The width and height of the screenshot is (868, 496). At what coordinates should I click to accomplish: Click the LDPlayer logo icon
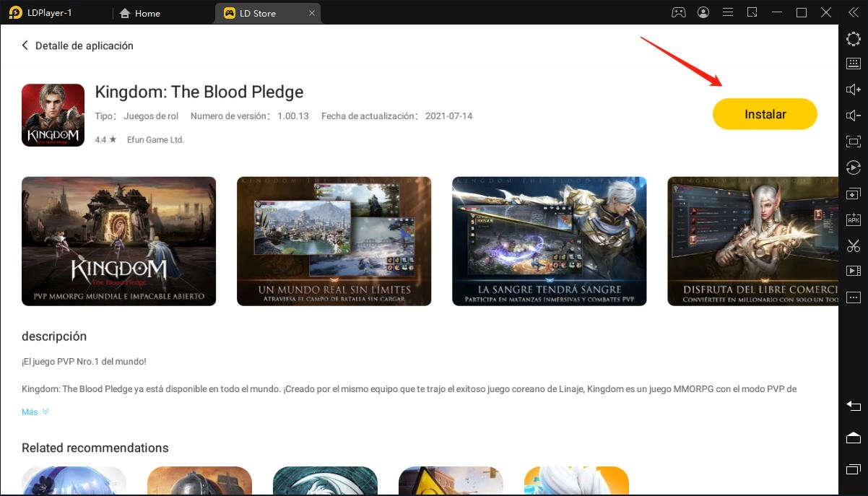(x=15, y=13)
